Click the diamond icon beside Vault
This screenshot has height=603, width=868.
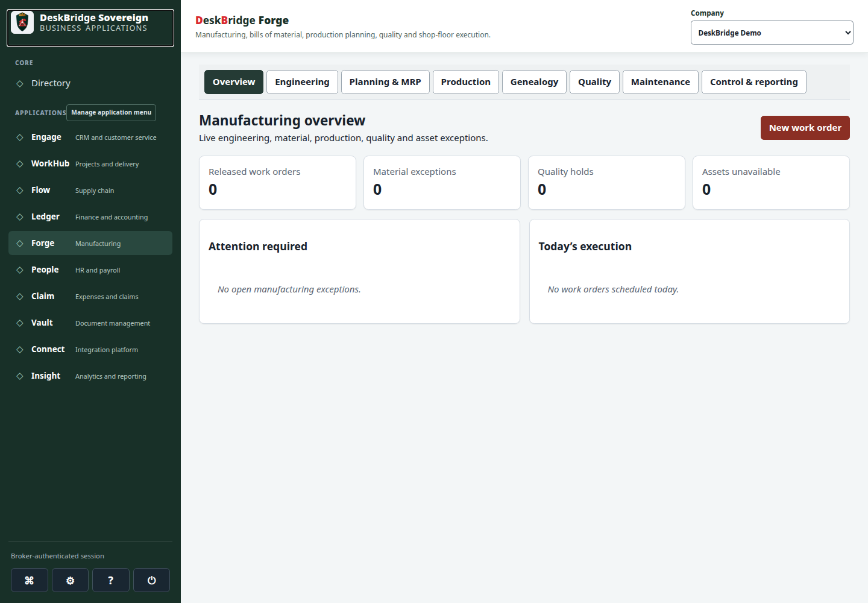point(20,323)
